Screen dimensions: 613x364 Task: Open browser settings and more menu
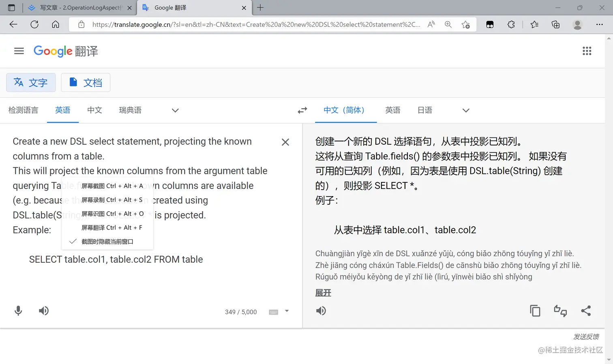[x=600, y=25]
